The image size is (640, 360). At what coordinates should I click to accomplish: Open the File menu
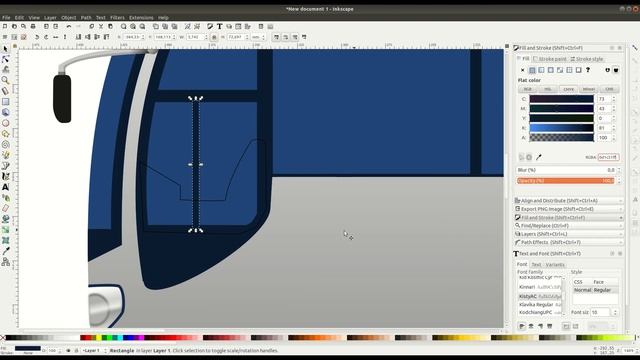pos(6,18)
